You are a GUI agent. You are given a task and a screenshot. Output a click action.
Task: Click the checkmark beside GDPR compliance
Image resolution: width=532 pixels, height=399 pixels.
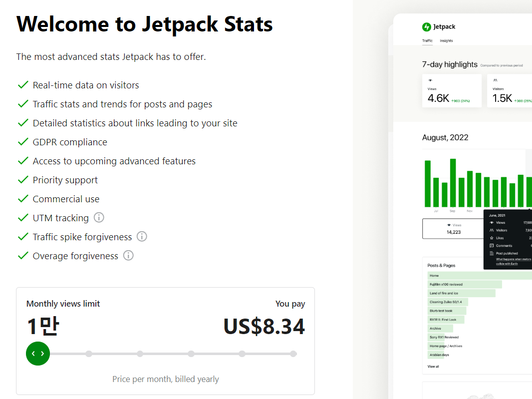22,141
